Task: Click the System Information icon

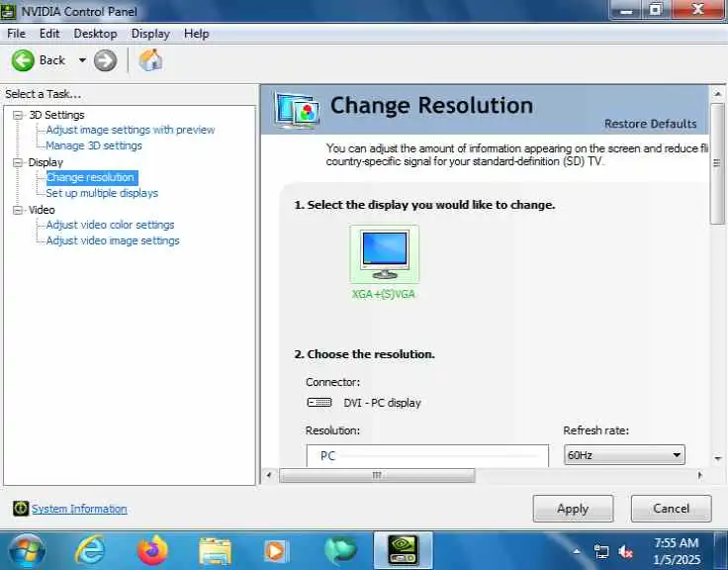Action: pos(21,509)
